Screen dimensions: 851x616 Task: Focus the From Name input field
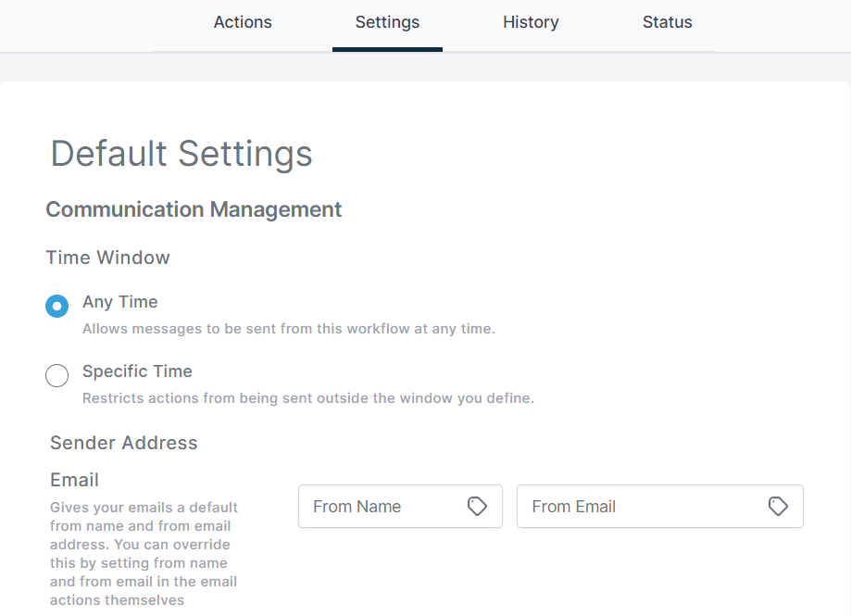(401, 507)
